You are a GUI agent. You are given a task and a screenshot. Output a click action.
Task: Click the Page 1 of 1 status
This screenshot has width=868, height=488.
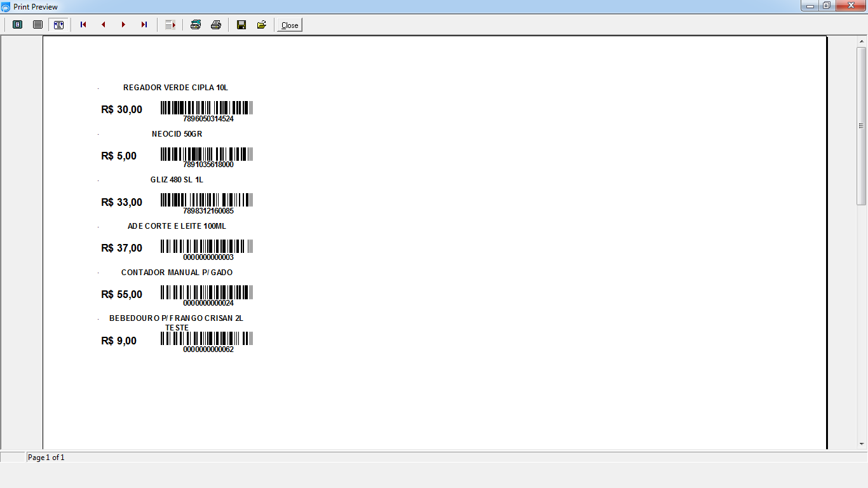tap(46, 457)
